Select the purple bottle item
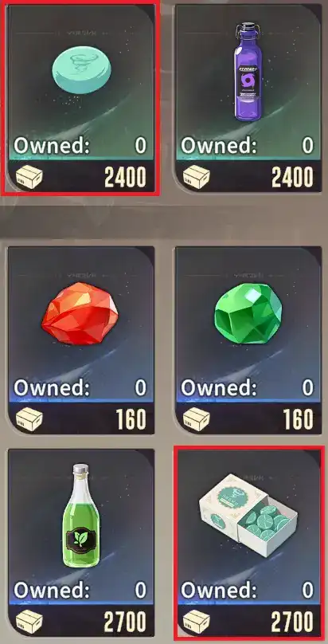This screenshot has height=644, width=328. pos(248,72)
